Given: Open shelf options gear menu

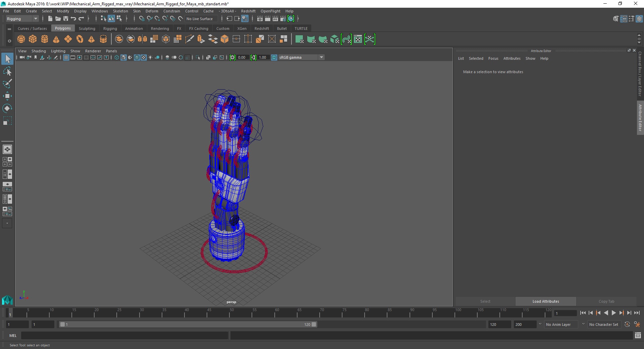Looking at the screenshot, I should coord(9,41).
